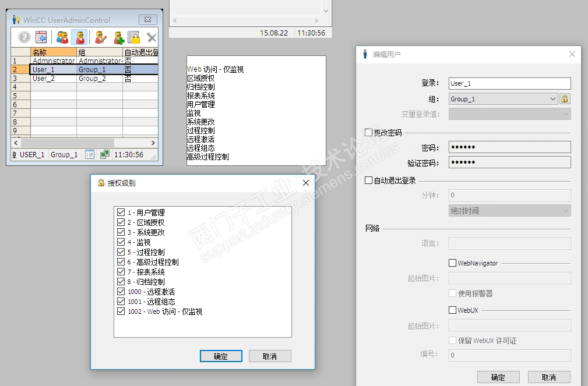Select the User_2 name cell

pyautogui.click(x=53, y=79)
